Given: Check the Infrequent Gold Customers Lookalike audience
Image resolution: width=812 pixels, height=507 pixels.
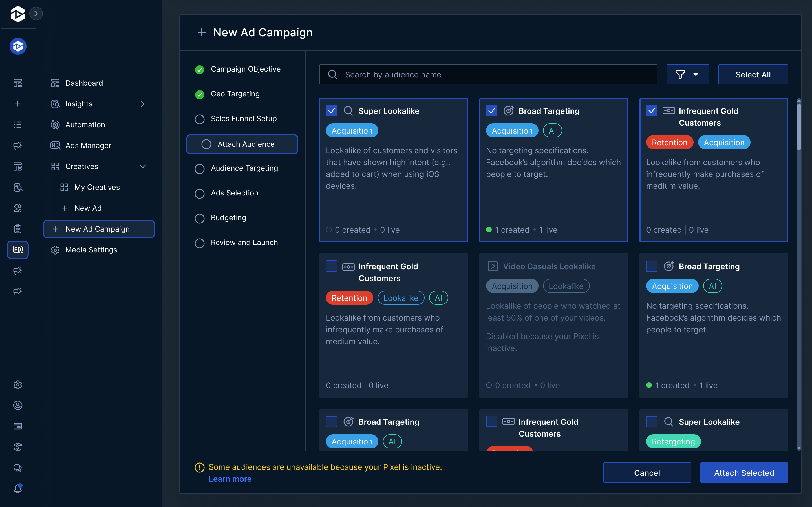Looking at the screenshot, I should point(331,266).
